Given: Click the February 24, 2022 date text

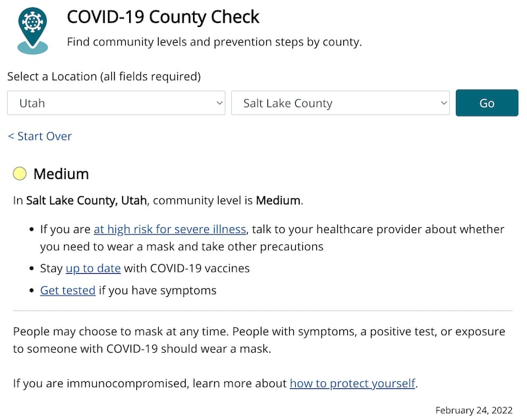Looking at the screenshot, I should 474,410.
